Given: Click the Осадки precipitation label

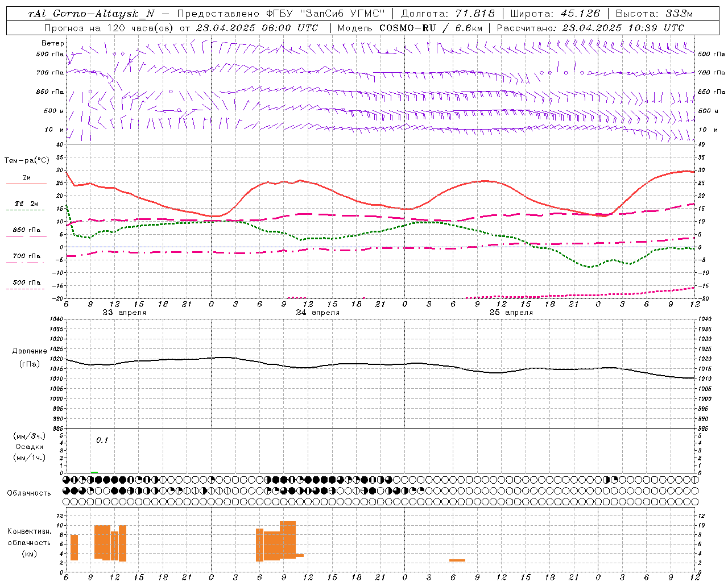Looking at the screenshot, I should 29,447.
